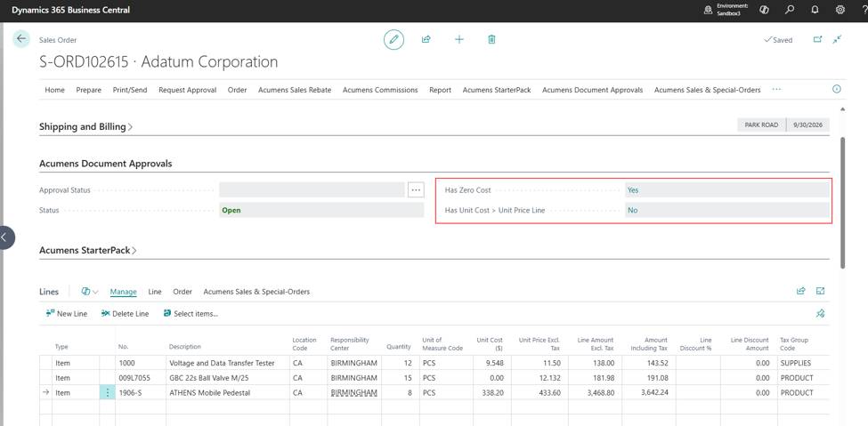Click New Line action
This screenshot has height=426, width=868.
click(x=67, y=314)
